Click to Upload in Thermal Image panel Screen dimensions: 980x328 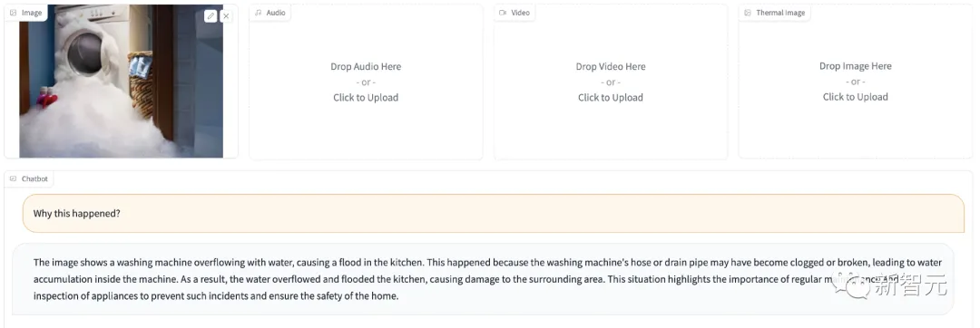(x=855, y=97)
